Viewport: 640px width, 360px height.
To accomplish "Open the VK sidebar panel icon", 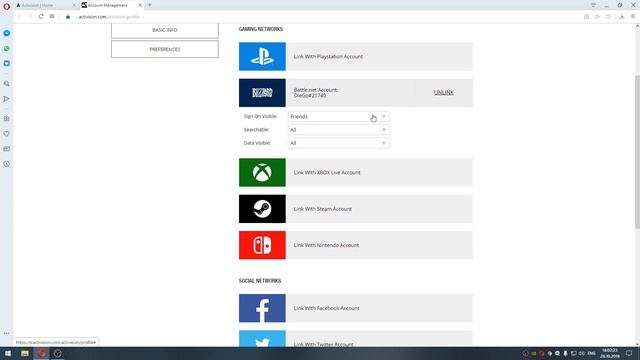I will coord(7,64).
